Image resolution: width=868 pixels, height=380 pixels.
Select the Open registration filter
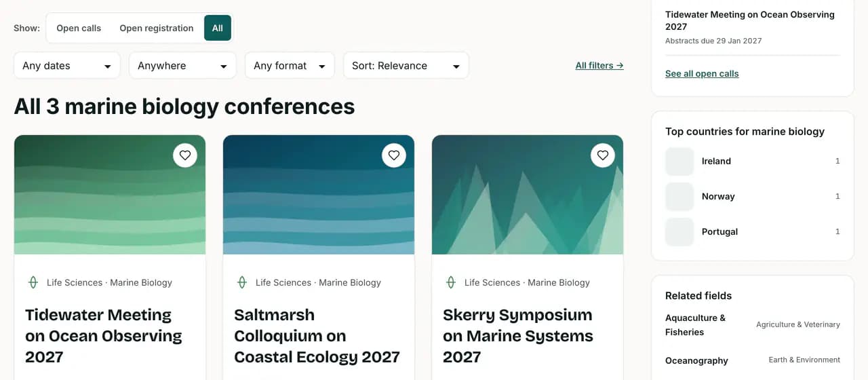157,28
